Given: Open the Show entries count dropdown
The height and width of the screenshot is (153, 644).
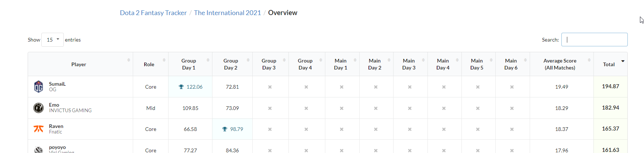Looking at the screenshot, I should click(52, 40).
